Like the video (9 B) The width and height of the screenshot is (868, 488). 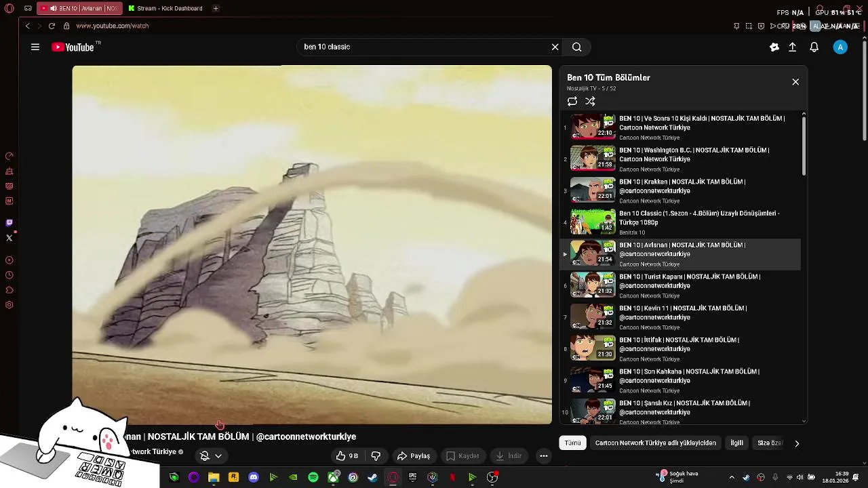347,456
